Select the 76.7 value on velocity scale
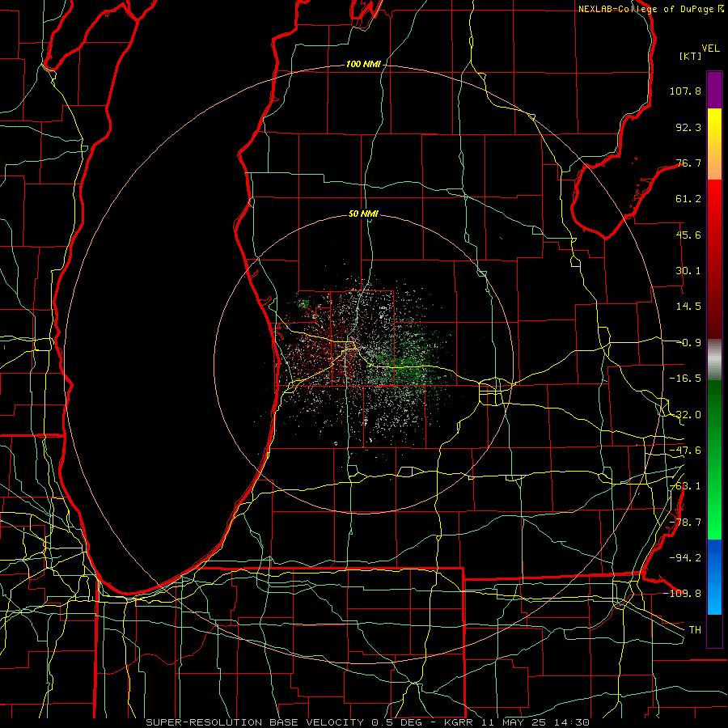The width and height of the screenshot is (728, 728). [x=688, y=163]
